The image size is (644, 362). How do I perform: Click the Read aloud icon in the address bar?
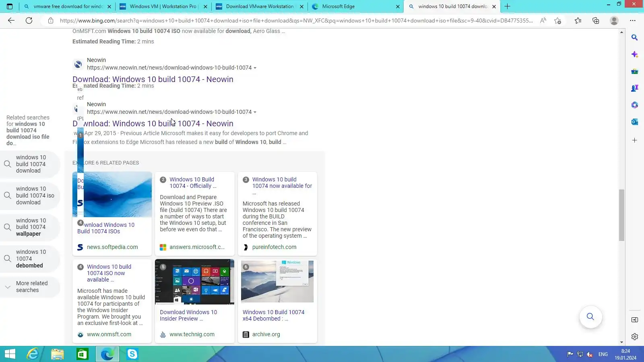tap(543, 21)
